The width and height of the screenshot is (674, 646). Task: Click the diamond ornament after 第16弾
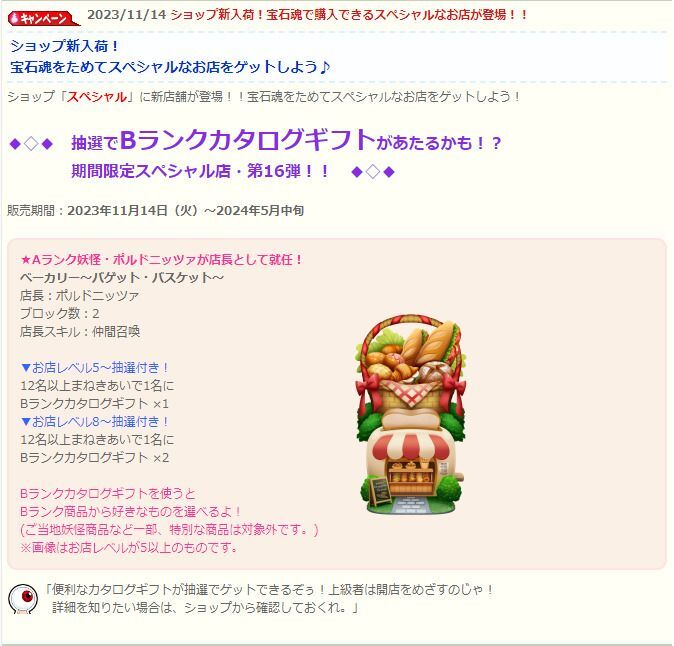tap(373, 172)
